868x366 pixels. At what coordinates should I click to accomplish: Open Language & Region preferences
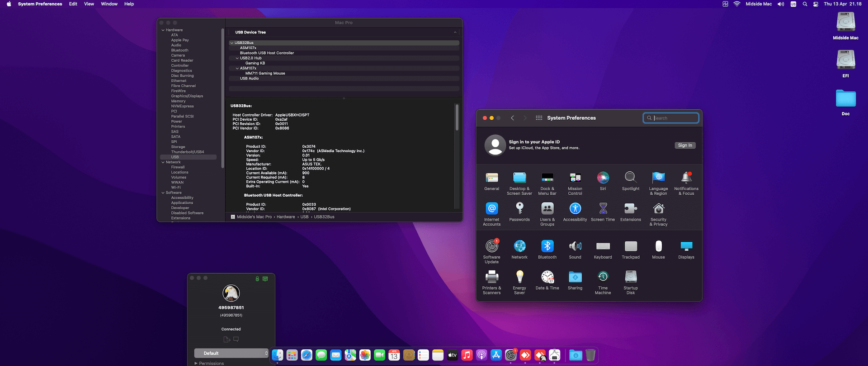(x=659, y=183)
